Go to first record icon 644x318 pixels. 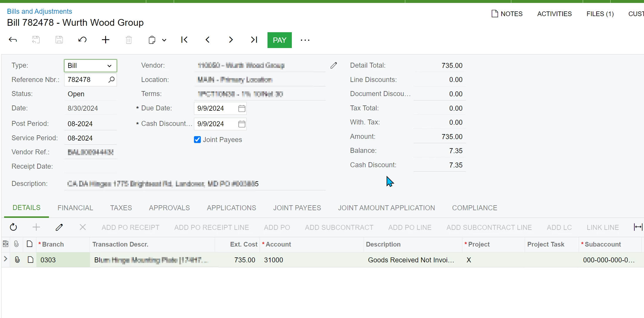[x=184, y=40]
